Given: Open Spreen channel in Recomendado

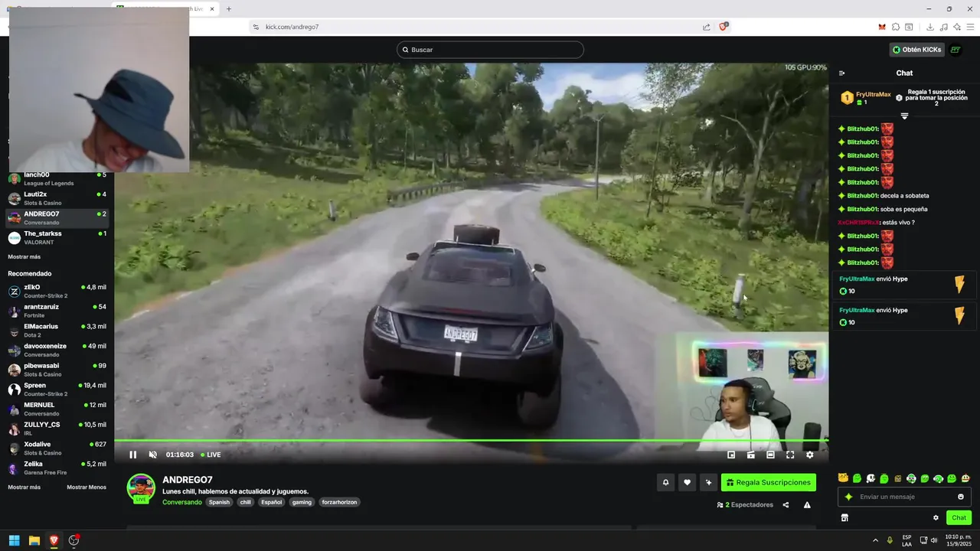Looking at the screenshot, I should point(57,390).
